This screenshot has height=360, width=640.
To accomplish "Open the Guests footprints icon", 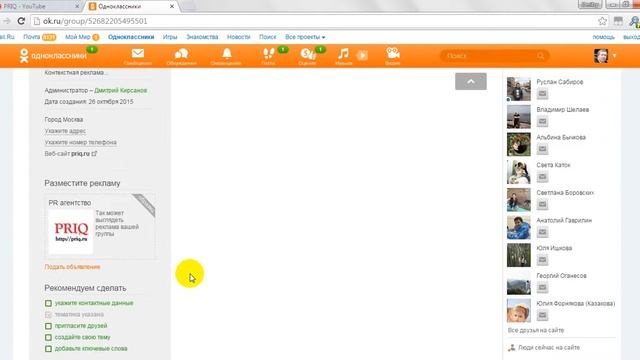I will pyautogui.click(x=269, y=53).
